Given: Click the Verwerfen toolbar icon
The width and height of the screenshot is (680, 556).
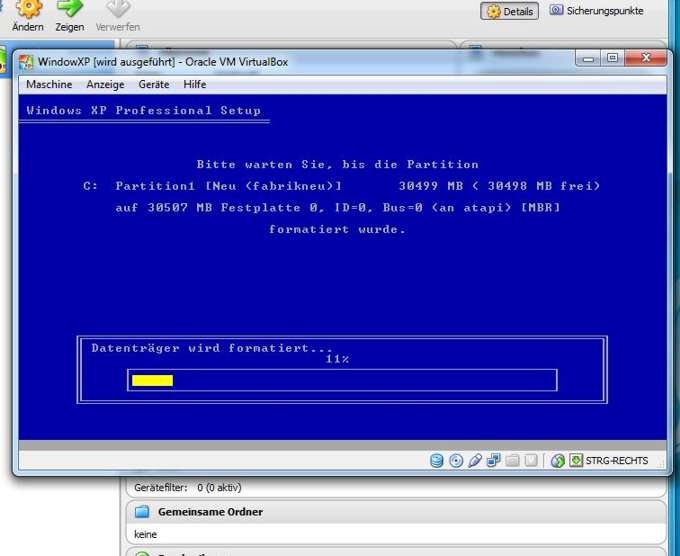Looking at the screenshot, I should pyautogui.click(x=118, y=8).
